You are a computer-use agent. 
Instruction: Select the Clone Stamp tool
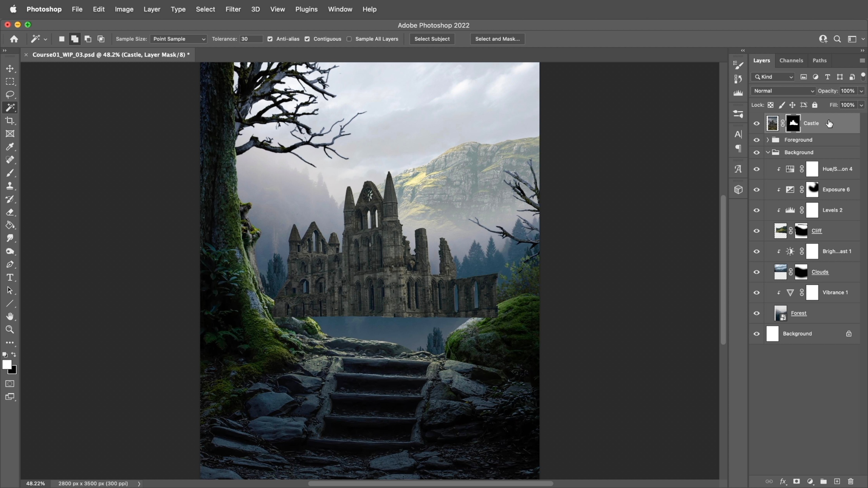[10, 186]
